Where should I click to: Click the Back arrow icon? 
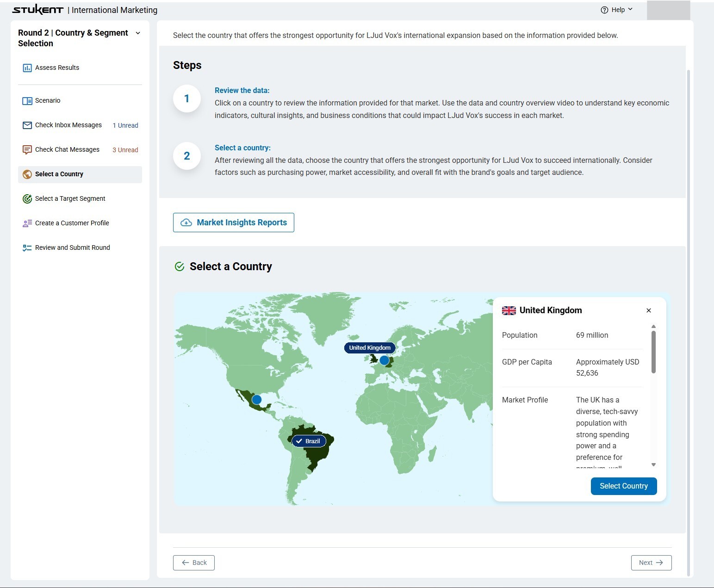point(186,563)
